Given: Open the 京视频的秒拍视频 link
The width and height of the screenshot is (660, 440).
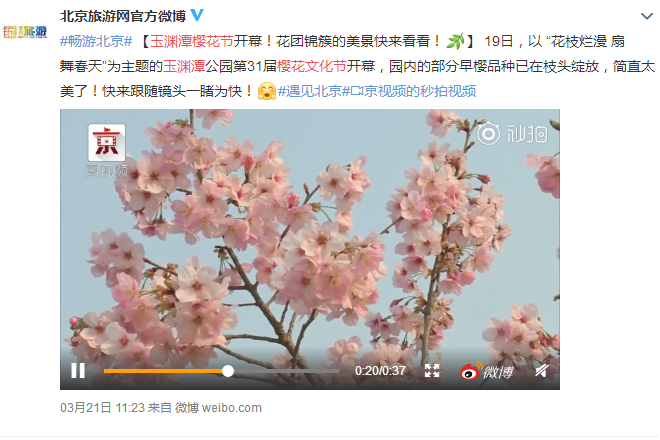Looking at the screenshot, I should coord(413,91).
